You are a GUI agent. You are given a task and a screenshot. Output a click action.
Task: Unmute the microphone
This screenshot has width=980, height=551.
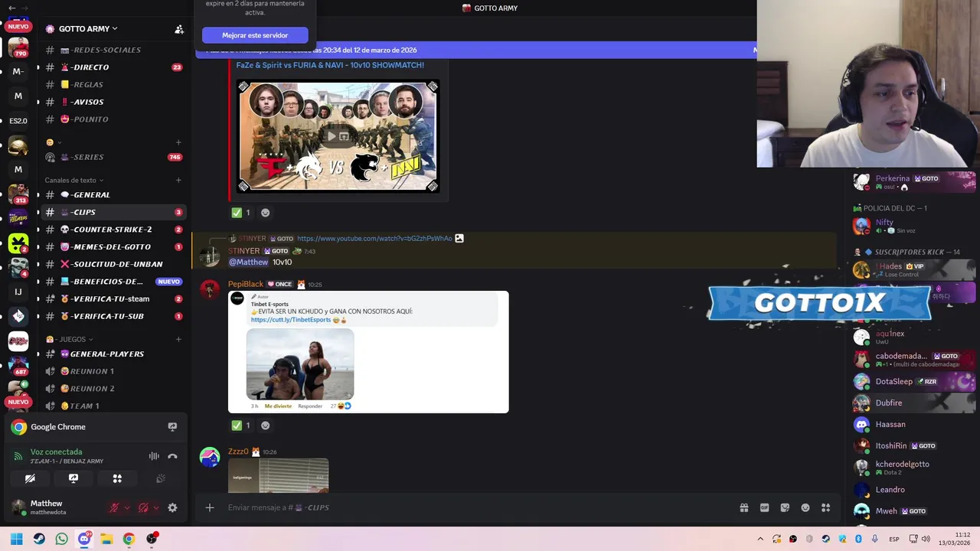point(114,507)
